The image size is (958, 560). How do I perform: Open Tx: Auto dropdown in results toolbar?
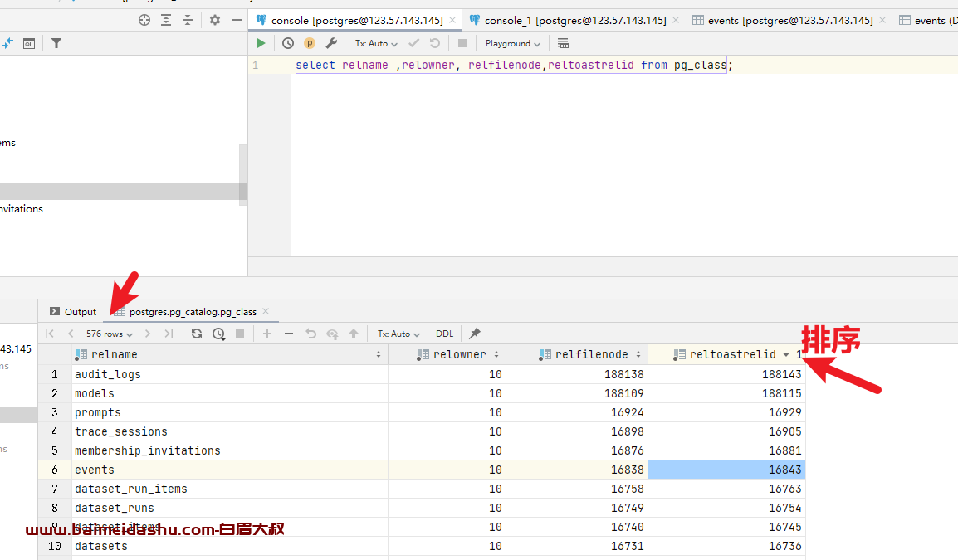(398, 334)
